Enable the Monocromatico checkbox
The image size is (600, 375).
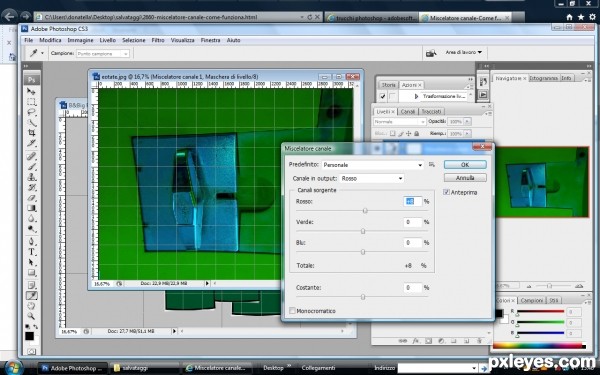[292, 311]
